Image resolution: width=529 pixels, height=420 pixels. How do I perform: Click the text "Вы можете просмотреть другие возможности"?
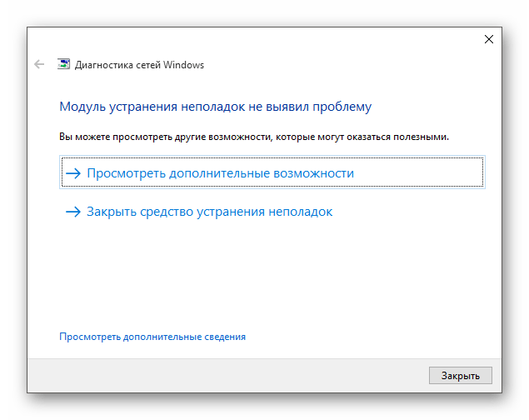[165, 137]
